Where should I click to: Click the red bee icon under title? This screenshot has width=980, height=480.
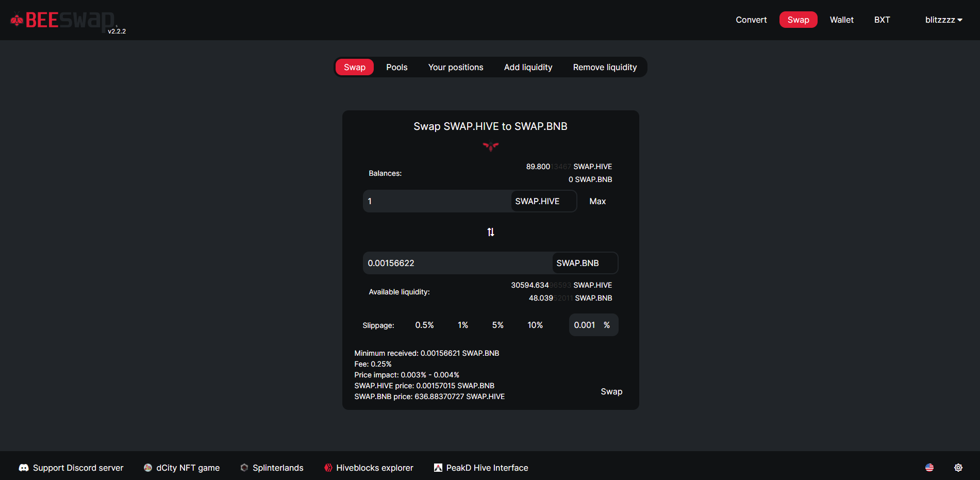click(491, 147)
